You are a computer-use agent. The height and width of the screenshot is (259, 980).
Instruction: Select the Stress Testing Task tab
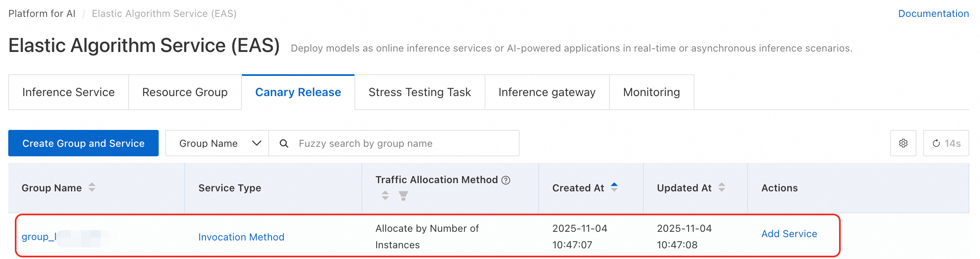[x=420, y=92]
